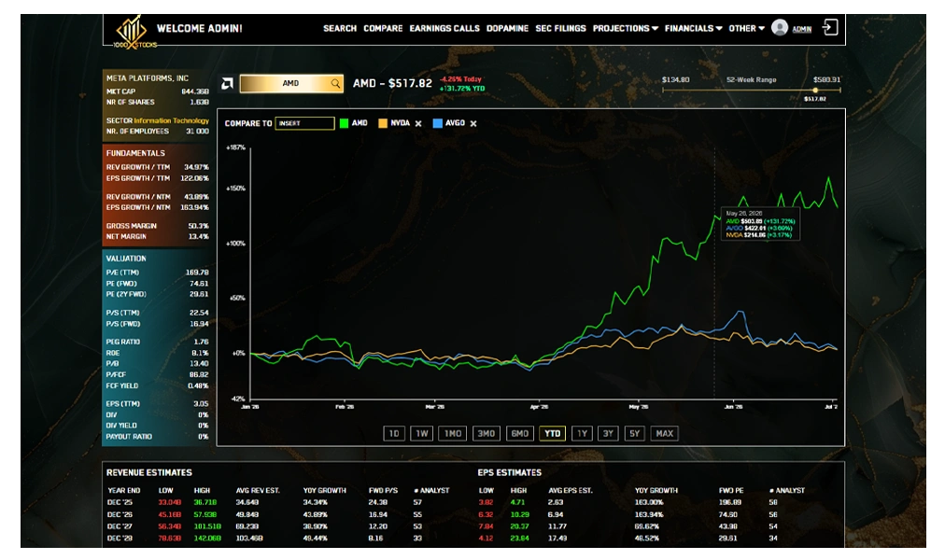Open the Earnings Calls page
Screen dimensions: 945x560
tap(444, 28)
